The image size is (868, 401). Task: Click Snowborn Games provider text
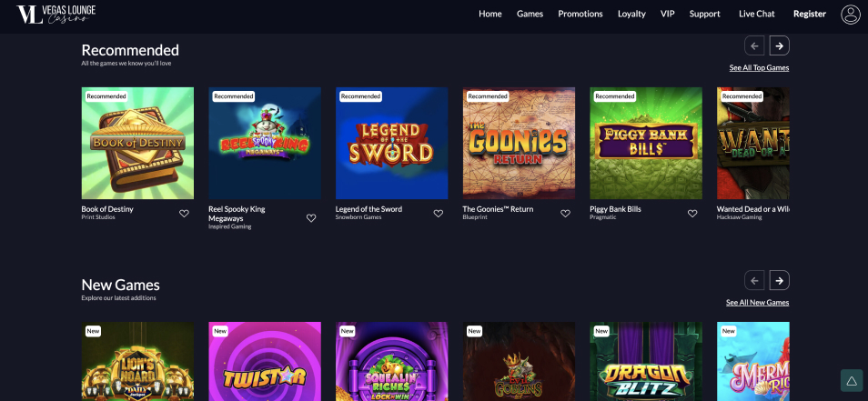coord(358,217)
